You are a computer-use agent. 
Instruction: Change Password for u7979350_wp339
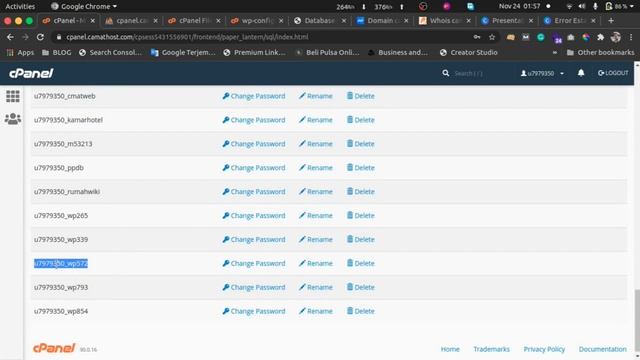point(253,240)
